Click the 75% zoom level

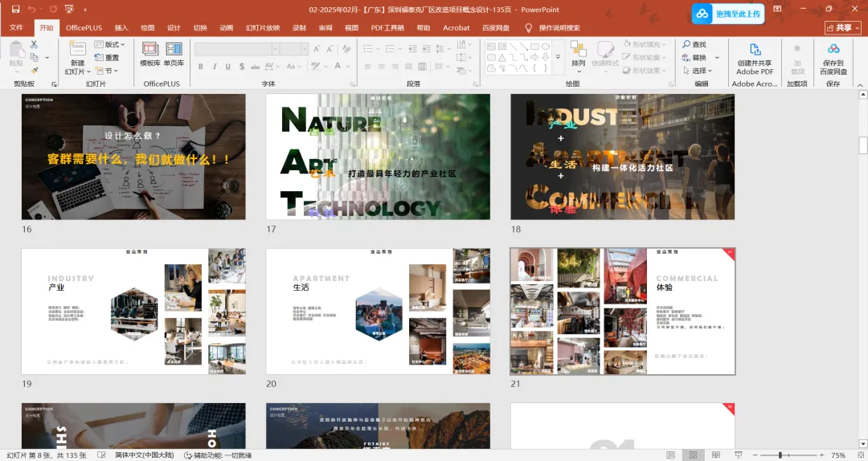837,455
